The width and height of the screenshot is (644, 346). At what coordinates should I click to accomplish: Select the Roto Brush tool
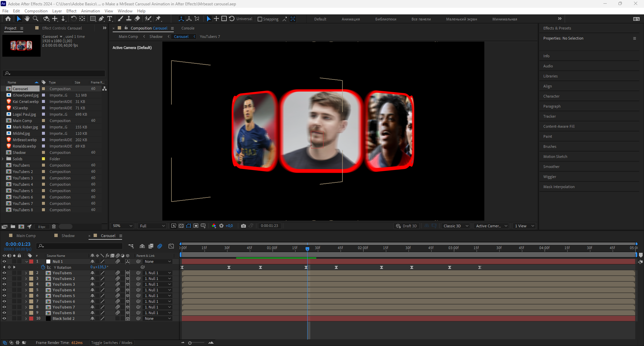(149, 19)
